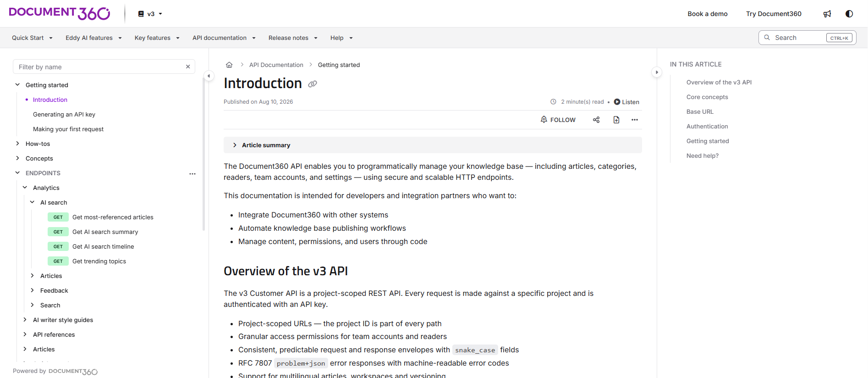Image resolution: width=868 pixels, height=378 pixels.
Task: Click the left sidebar scrollbar
Action: click(203, 154)
